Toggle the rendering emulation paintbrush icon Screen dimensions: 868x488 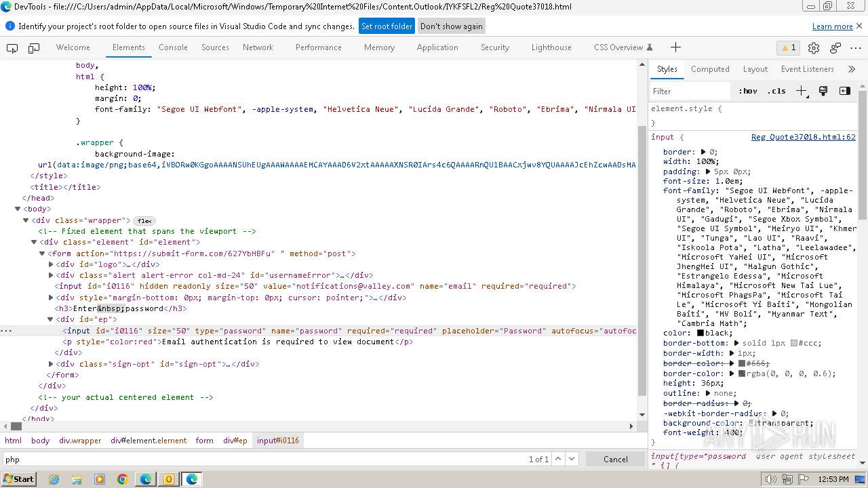pyautogui.click(x=823, y=91)
